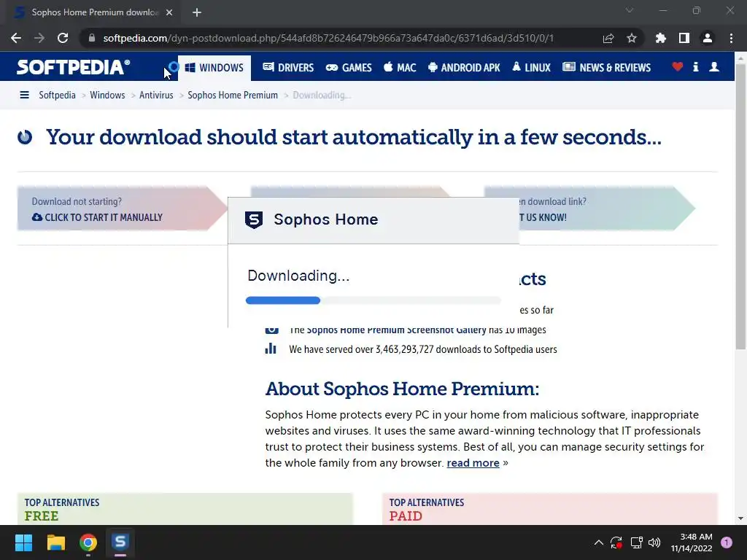
Task: Click the Softpedia user account icon
Action: click(714, 67)
